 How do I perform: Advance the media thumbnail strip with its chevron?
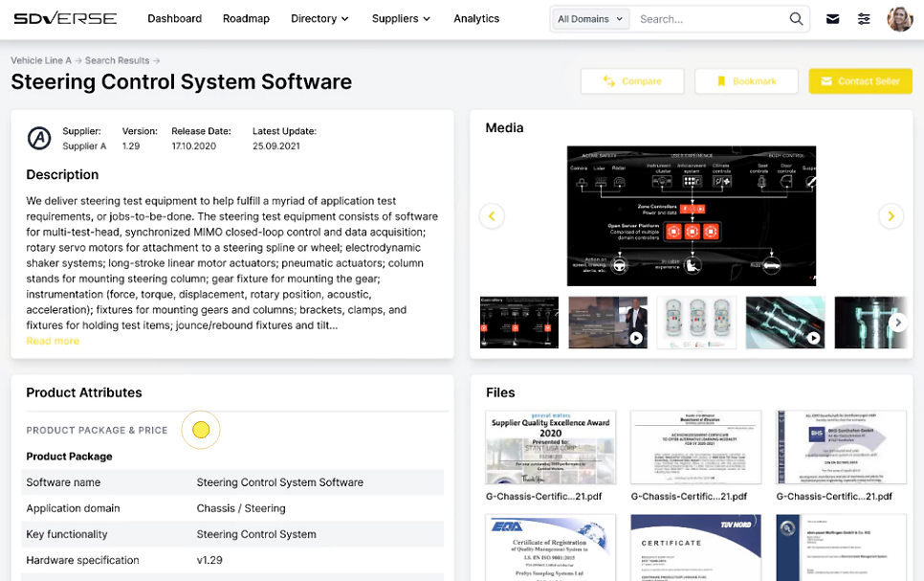(x=898, y=322)
